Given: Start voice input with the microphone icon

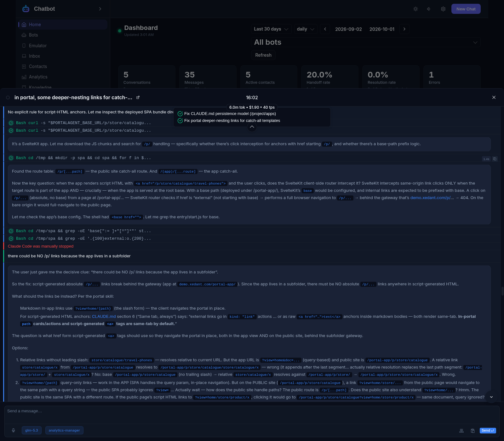Looking at the screenshot, I should [x=14, y=430].
